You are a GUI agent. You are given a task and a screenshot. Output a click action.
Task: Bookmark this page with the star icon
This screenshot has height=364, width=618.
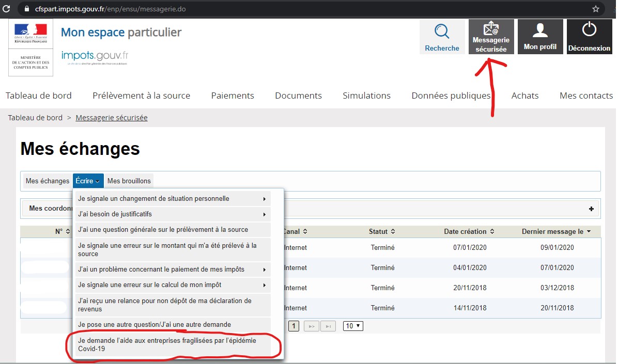(x=596, y=9)
